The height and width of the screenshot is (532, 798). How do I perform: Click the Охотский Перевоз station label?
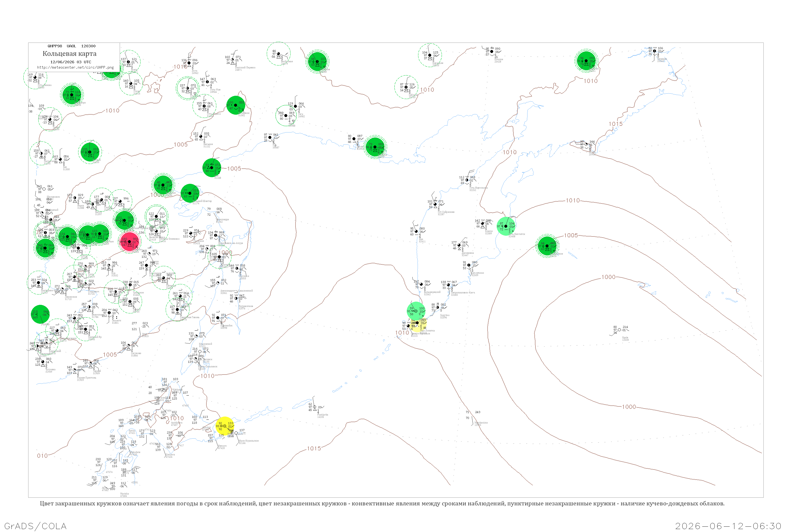tap(245, 68)
